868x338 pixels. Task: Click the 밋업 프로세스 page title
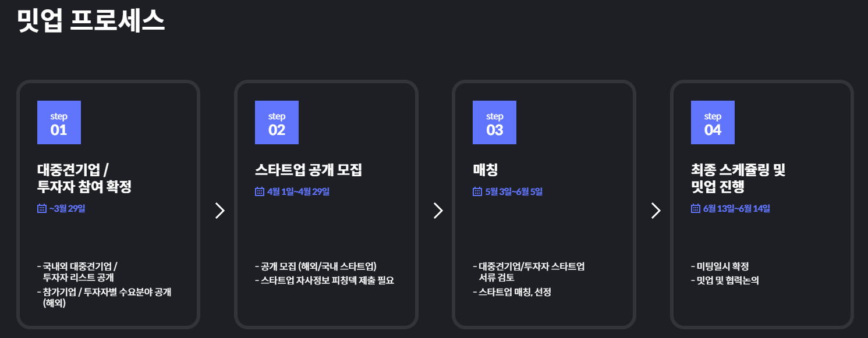91,20
